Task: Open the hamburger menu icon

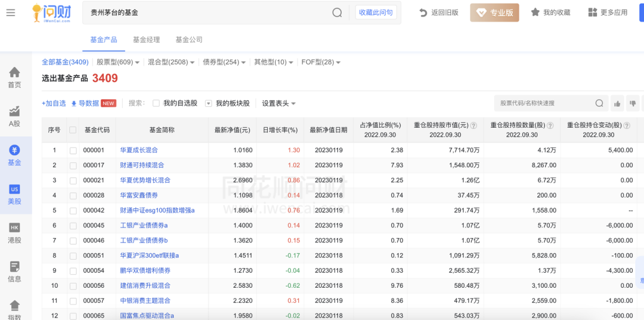Action: pos(11,13)
